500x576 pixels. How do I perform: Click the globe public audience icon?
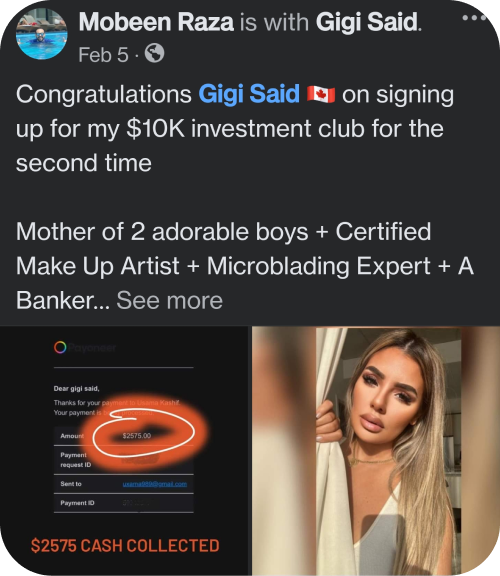click(x=154, y=53)
